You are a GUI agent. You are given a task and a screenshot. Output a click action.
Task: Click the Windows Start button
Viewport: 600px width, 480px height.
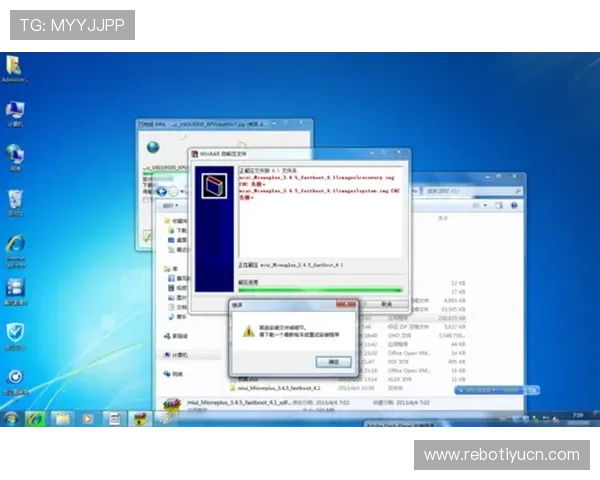point(11,418)
